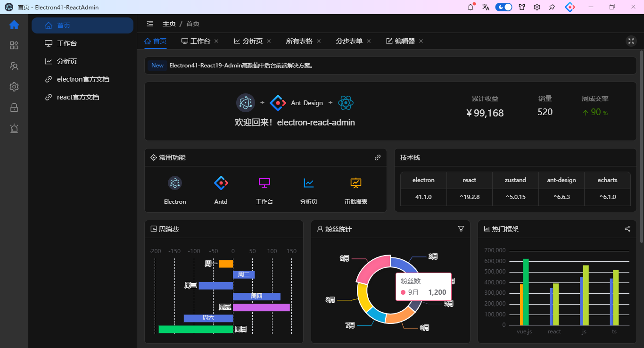
Task: Open the 分析页 shortcut in 常用功能
Action: point(309,191)
